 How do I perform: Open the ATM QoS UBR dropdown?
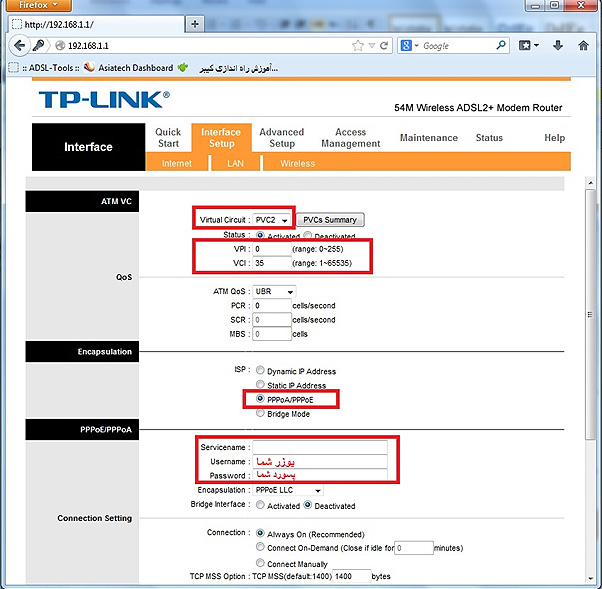pyautogui.click(x=274, y=291)
